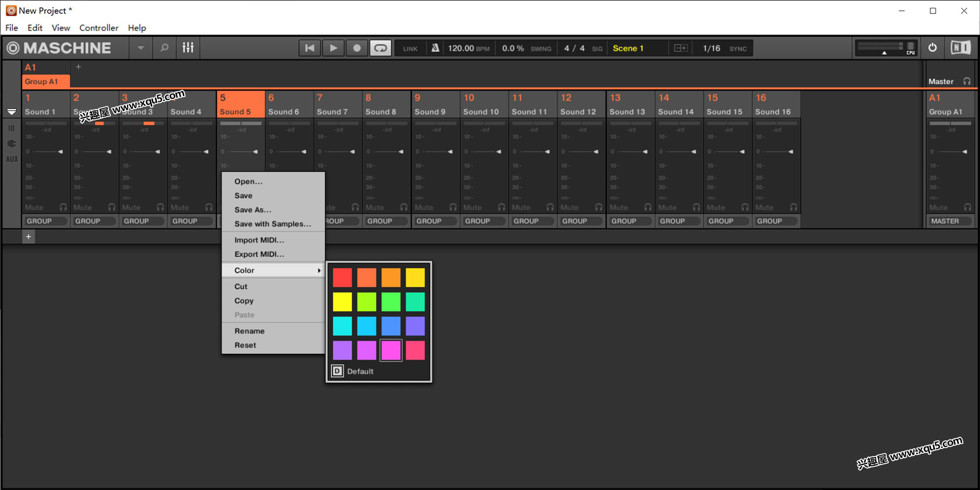This screenshot has height=490, width=980.
Task: Open Sound 13 output GROUP dropdown
Action: tap(630, 221)
